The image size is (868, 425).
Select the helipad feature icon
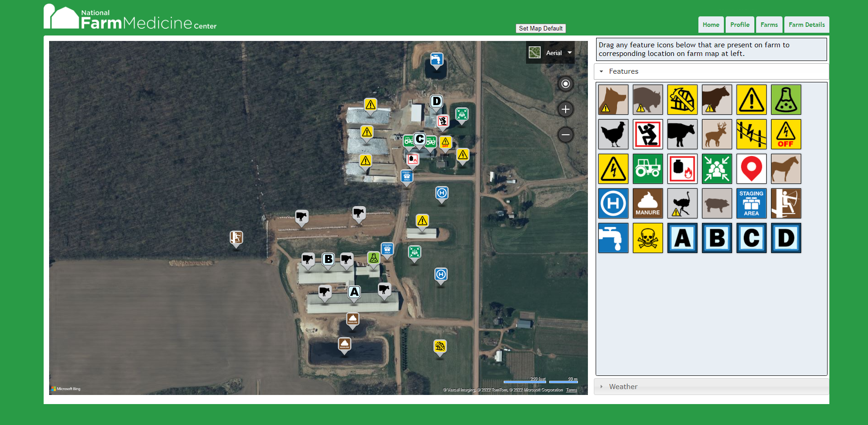(x=613, y=203)
